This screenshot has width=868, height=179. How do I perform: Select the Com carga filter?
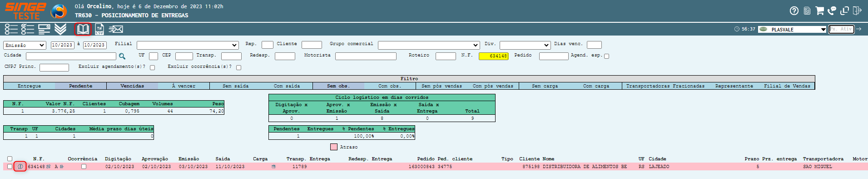(596, 86)
